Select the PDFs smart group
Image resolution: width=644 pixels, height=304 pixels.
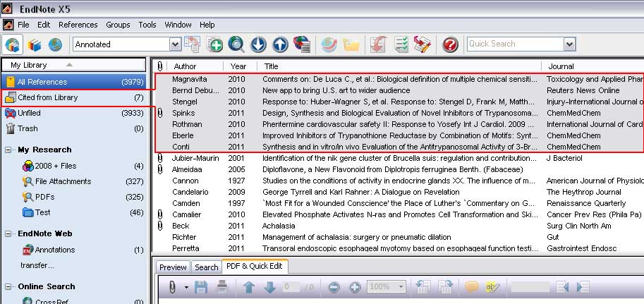82,197
